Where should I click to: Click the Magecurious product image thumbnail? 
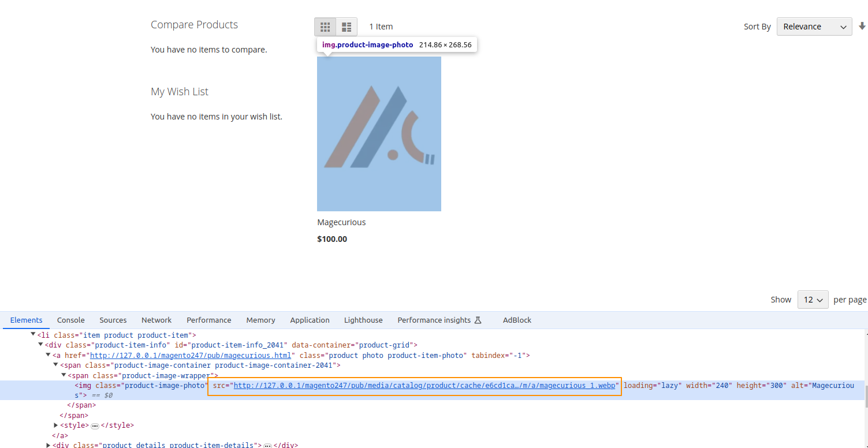coord(379,133)
